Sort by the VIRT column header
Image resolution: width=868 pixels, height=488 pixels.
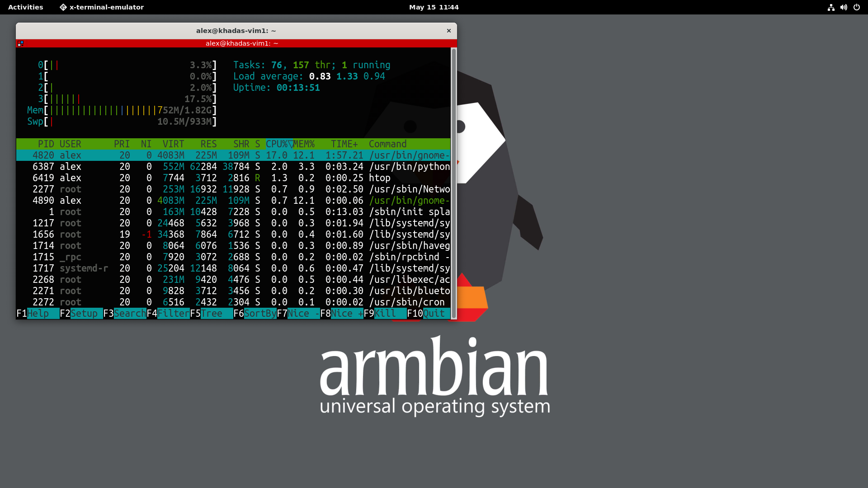click(174, 144)
